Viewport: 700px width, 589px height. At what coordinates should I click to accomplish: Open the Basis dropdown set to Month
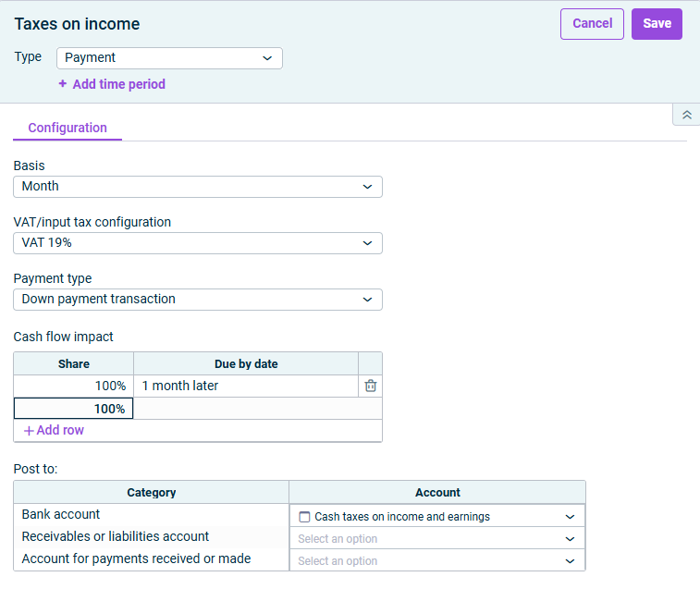point(198,187)
